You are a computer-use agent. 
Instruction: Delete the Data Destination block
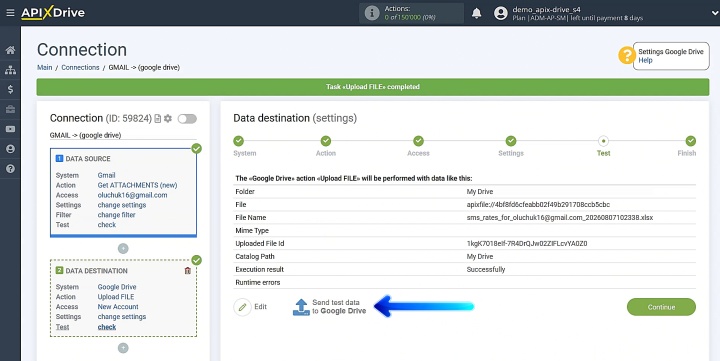(x=187, y=271)
